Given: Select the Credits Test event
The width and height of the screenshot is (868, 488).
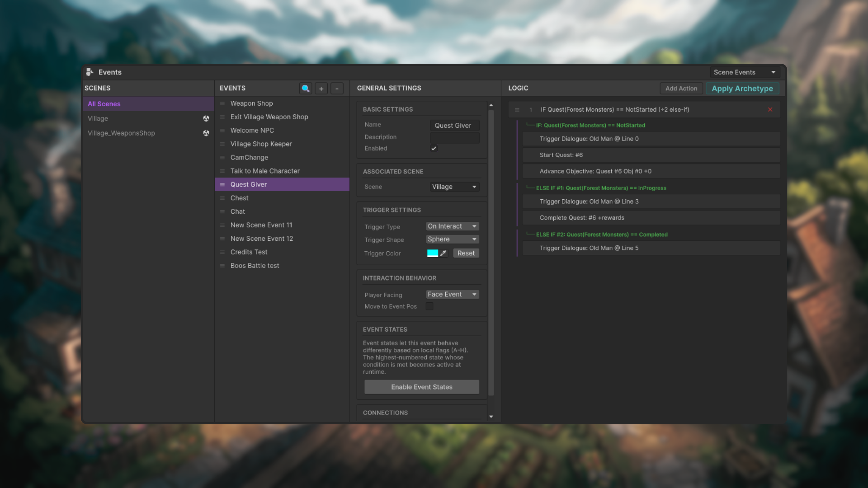Looking at the screenshot, I should (282, 252).
